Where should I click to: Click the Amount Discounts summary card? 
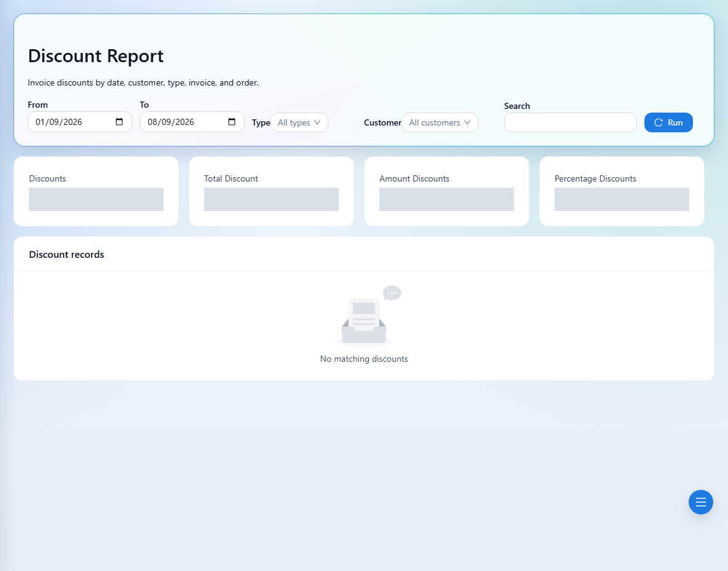click(446, 191)
